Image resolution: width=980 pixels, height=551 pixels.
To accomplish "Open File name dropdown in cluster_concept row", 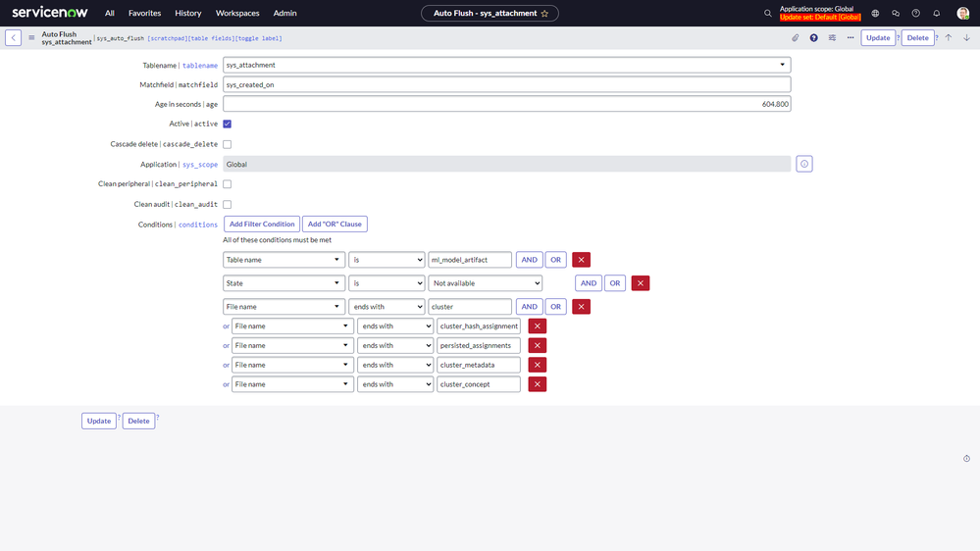I will (x=292, y=383).
